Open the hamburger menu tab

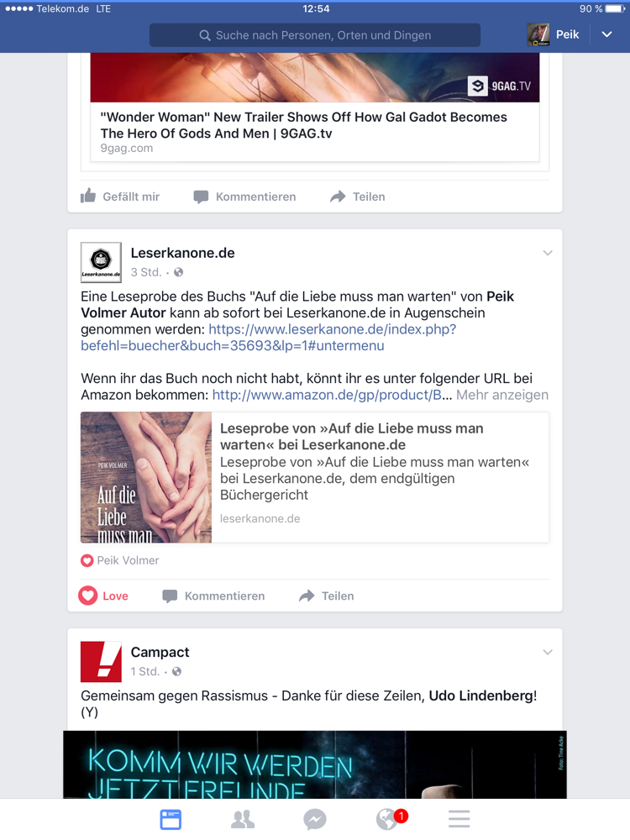tap(459, 819)
